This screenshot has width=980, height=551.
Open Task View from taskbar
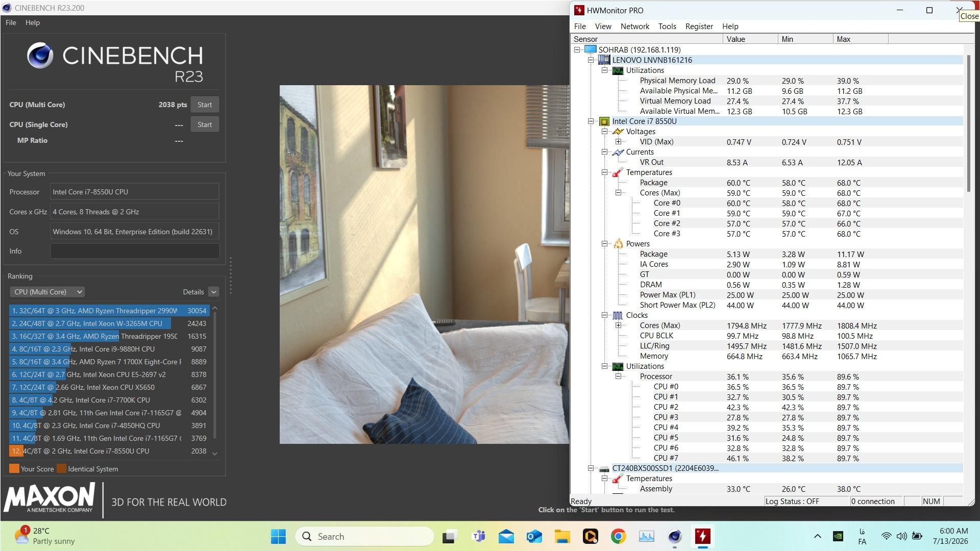[449, 536]
